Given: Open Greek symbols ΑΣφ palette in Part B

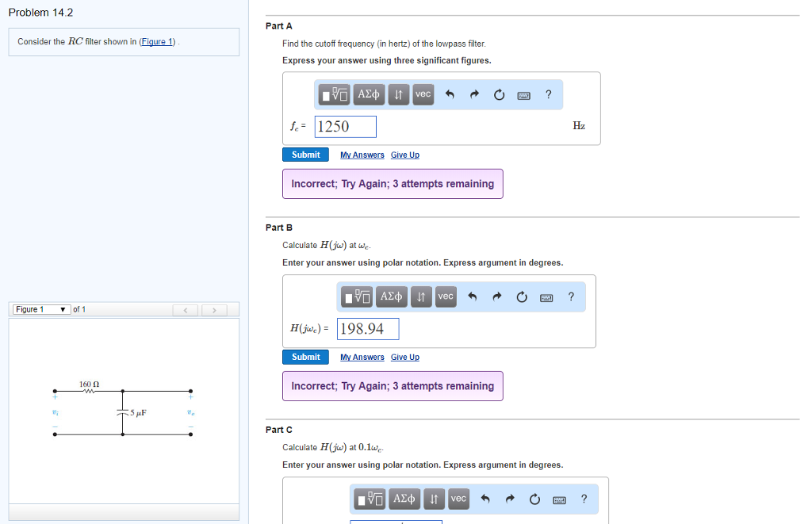Looking at the screenshot, I should click(392, 296).
